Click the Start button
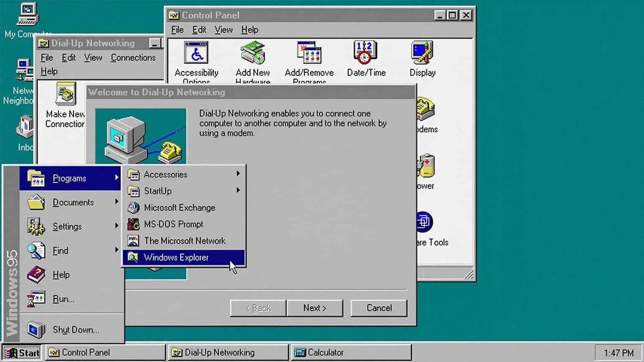The width and height of the screenshot is (644, 362). click(x=22, y=352)
